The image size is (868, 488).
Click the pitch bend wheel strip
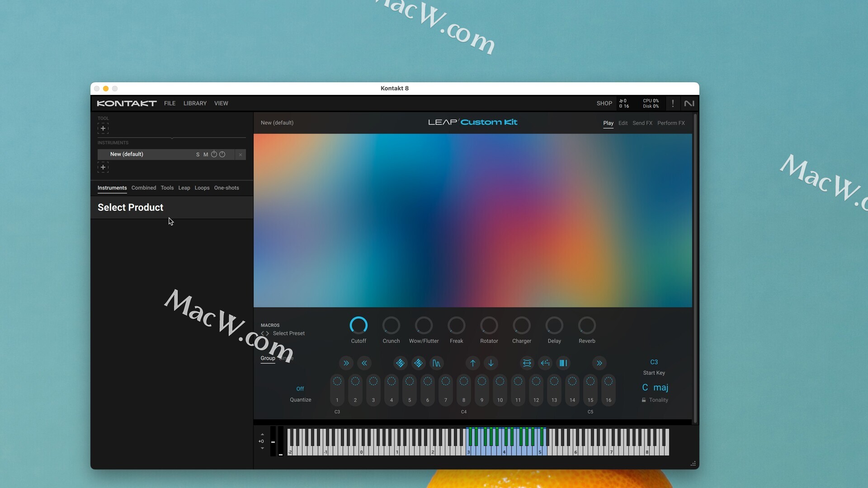click(x=273, y=441)
